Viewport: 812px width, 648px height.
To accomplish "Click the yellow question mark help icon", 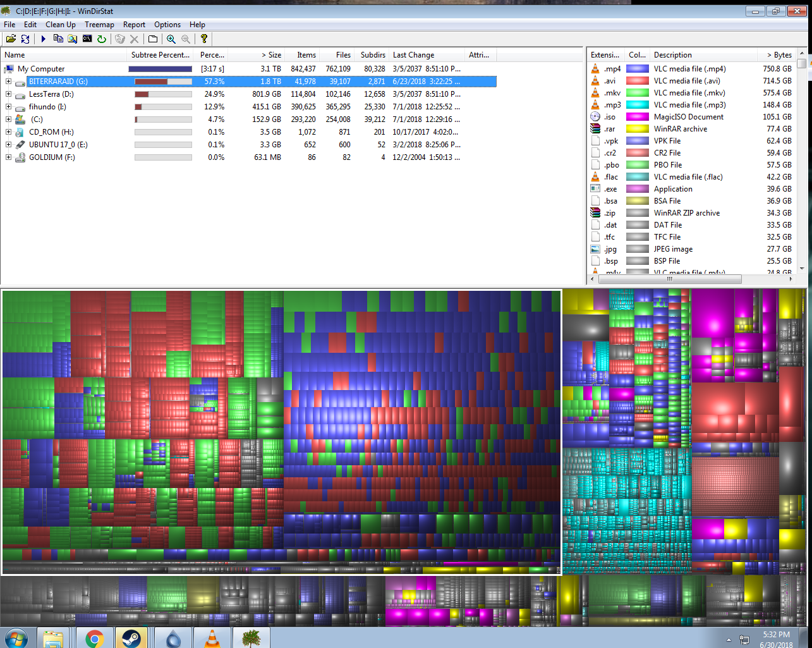I will 204,39.
